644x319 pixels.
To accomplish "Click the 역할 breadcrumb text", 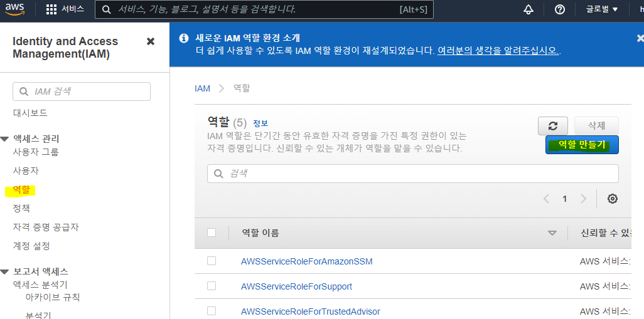I will [242, 88].
